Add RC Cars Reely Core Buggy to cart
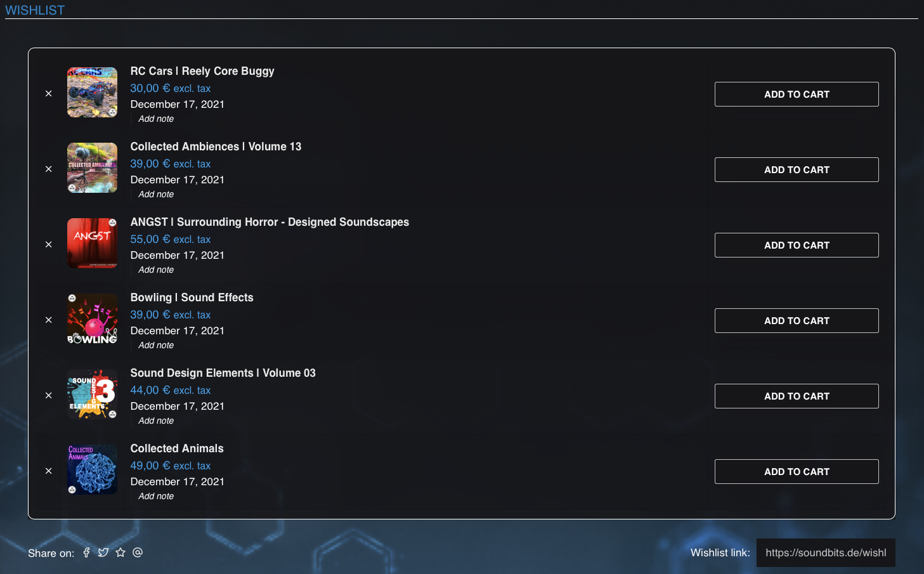924x574 pixels. (796, 95)
